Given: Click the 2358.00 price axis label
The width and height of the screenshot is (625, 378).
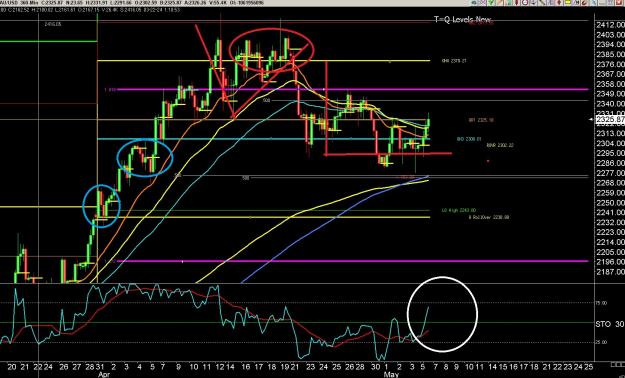Looking at the screenshot, I should (610, 84).
